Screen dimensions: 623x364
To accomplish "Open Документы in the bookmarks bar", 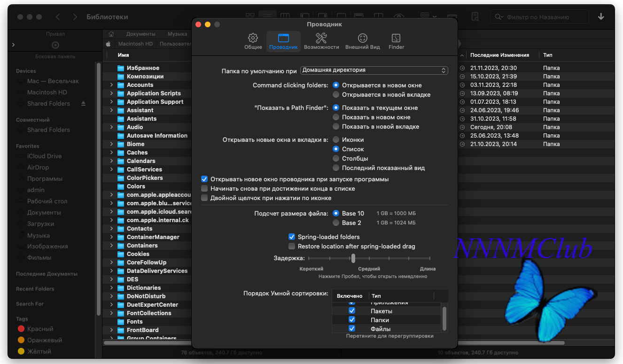I will (x=140, y=34).
